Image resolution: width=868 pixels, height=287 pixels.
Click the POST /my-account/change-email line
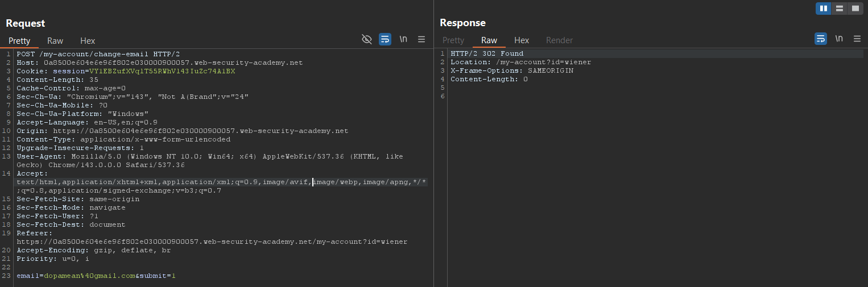98,54
